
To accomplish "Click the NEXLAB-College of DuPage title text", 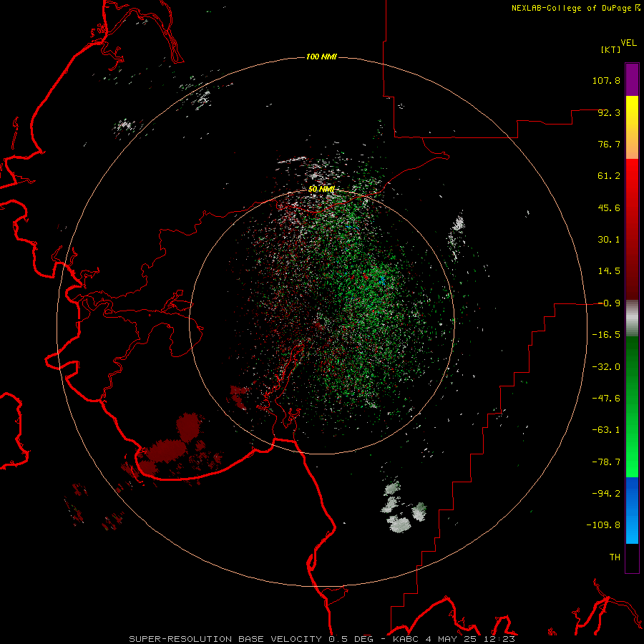I will tap(571, 8).
